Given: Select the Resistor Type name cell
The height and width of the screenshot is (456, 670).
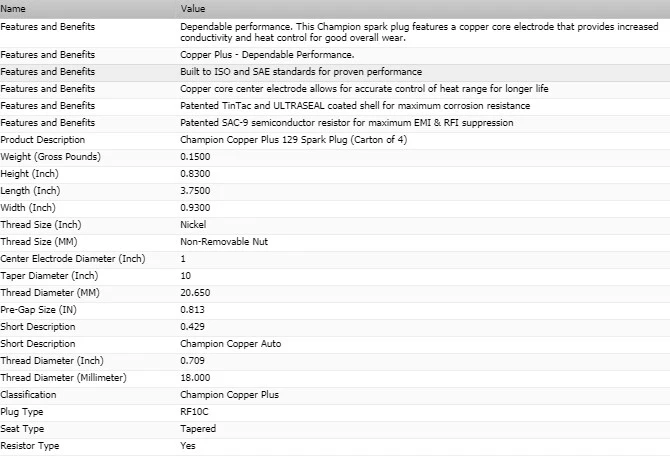Looking at the screenshot, I should 30,446.
